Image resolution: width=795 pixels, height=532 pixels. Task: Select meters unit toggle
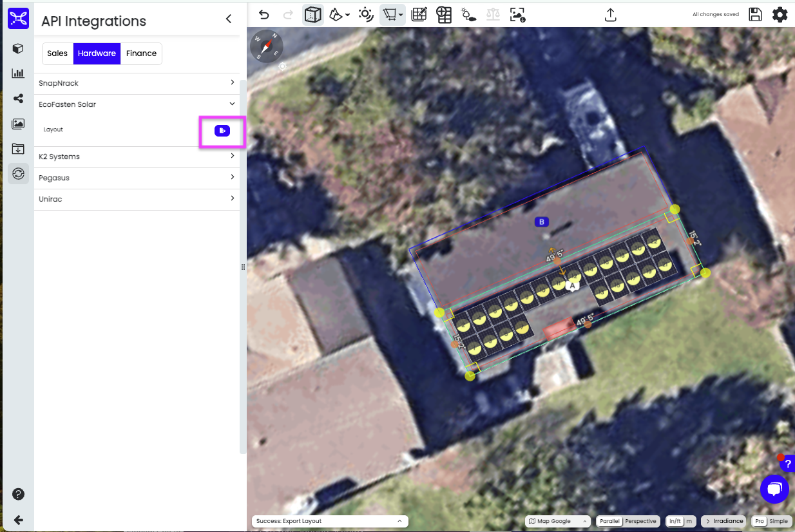(689, 521)
